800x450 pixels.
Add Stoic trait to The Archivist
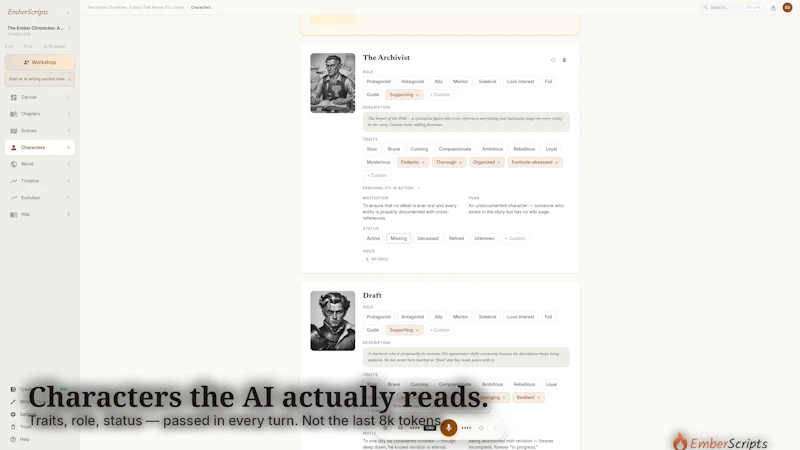[372, 149]
